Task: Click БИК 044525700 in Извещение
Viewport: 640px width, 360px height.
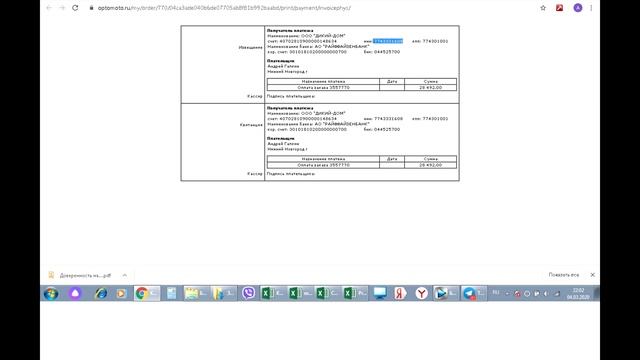Action: click(x=382, y=52)
